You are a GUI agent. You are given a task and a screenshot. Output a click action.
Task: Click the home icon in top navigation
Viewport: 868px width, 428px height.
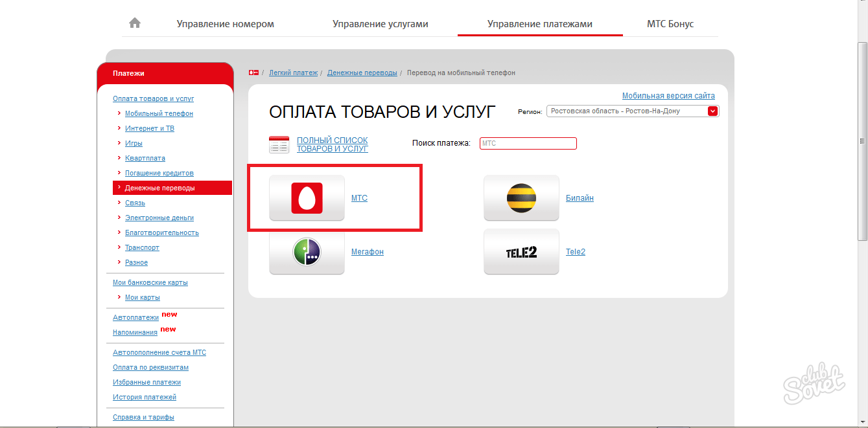pyautogui.click(x=135, y=23)
